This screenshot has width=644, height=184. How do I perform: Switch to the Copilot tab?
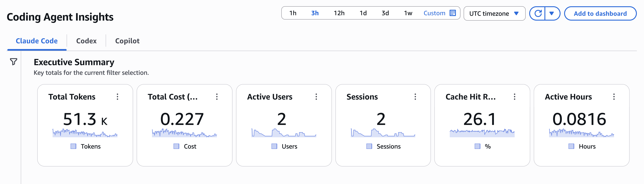point(127,41)
